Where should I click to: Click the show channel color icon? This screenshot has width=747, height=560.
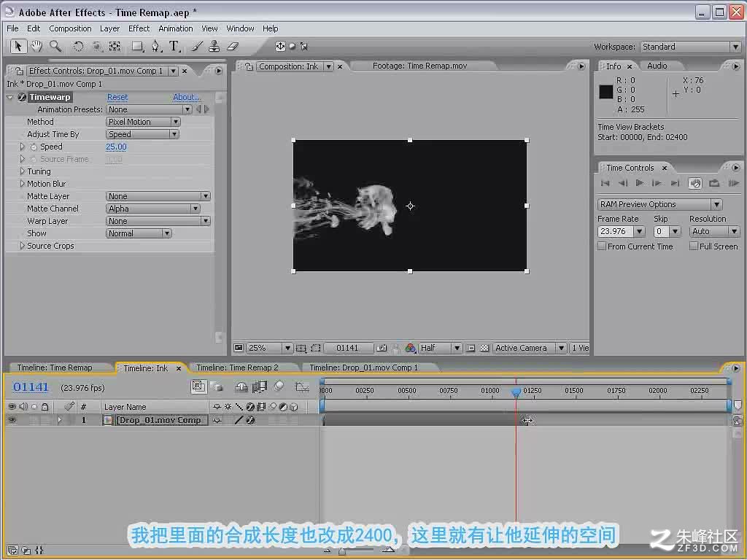(x=410, y=348)
